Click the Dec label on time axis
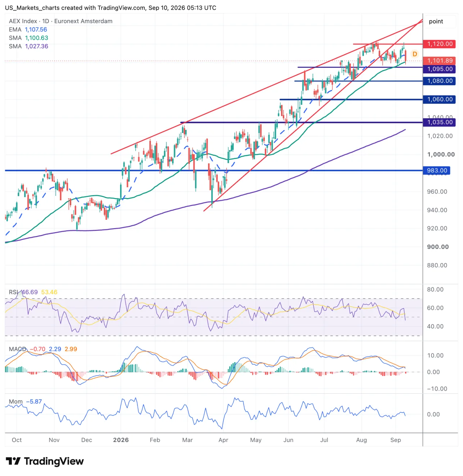 click(87, 440)
